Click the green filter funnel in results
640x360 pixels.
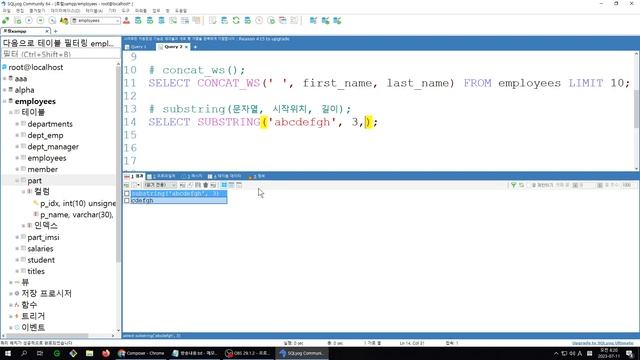(513, 185)
